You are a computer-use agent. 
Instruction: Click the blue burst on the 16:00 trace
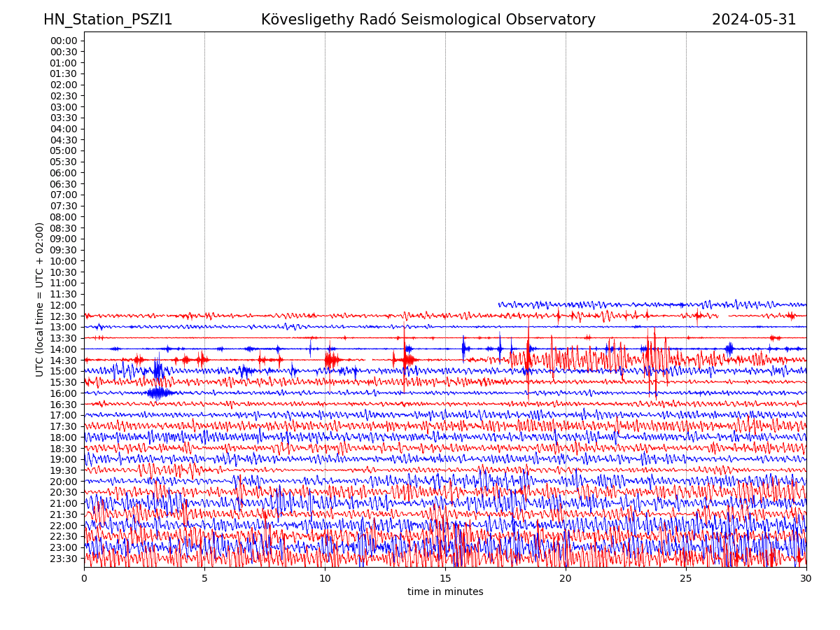tap(158, 393)
